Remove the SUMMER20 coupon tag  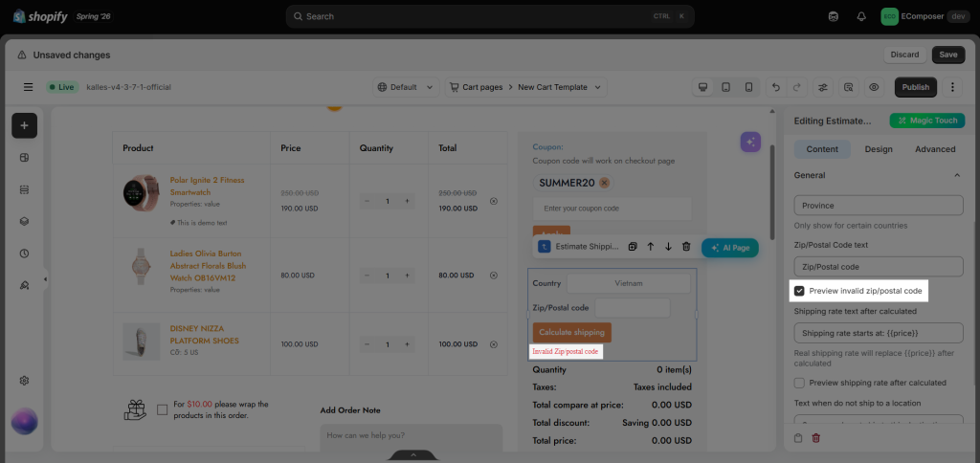coord(605,183)
